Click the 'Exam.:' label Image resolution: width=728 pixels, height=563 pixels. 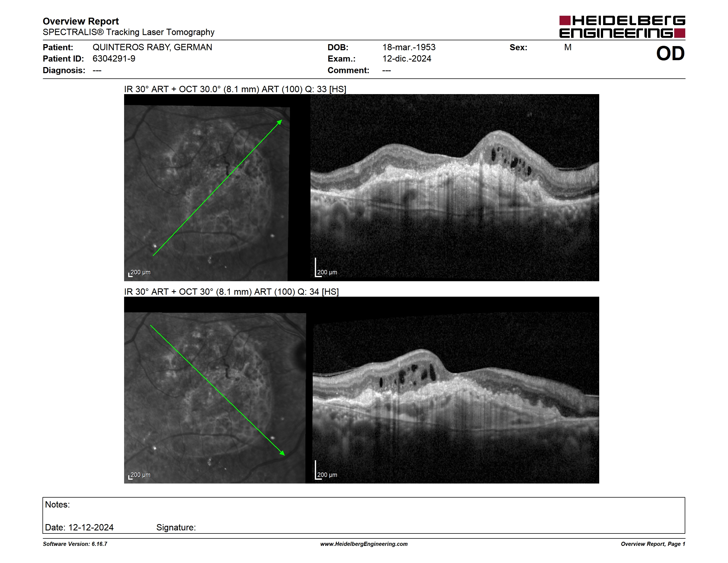(x=342, y=59)
